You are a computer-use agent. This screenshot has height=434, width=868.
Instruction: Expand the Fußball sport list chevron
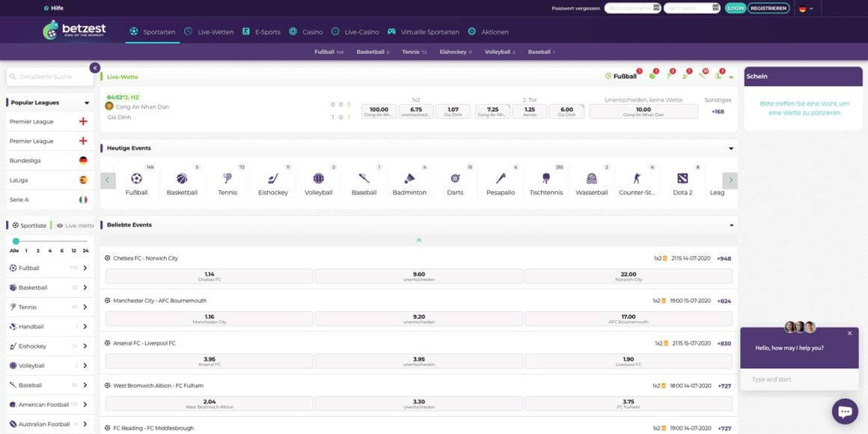click(85, 268)
